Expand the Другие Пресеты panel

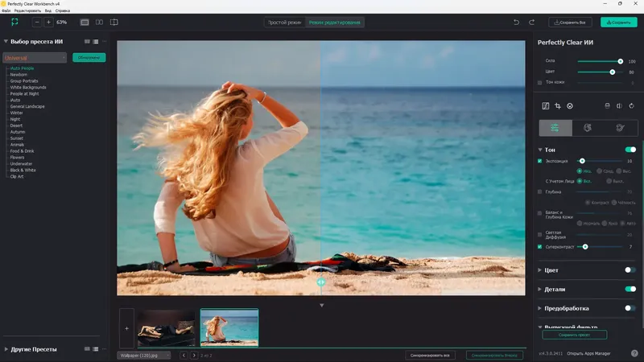[6, 349]
